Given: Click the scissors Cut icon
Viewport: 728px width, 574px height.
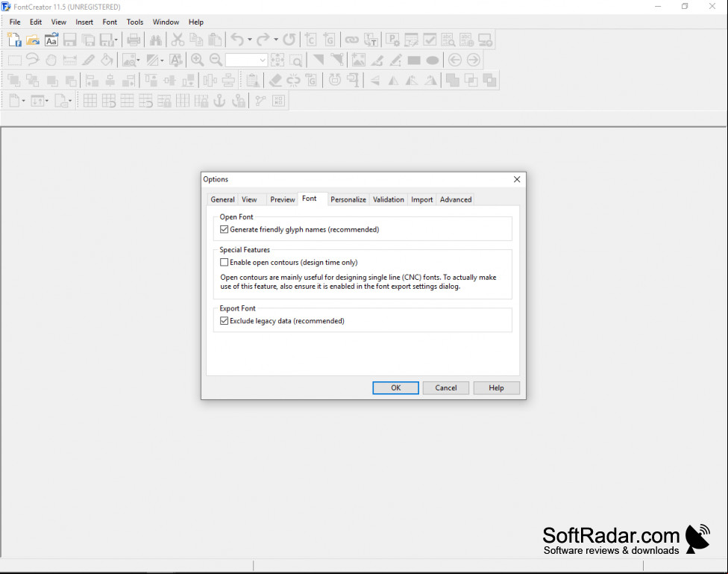Looking at the screenshot, I should pos(178,40).
